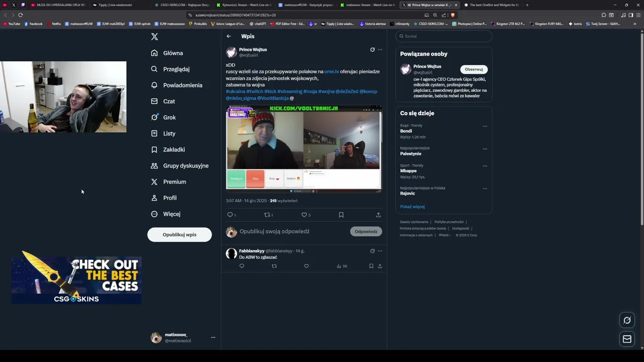644x362 pixels.
Task: Open more options for Bondi trend
Action: [485, 126]
